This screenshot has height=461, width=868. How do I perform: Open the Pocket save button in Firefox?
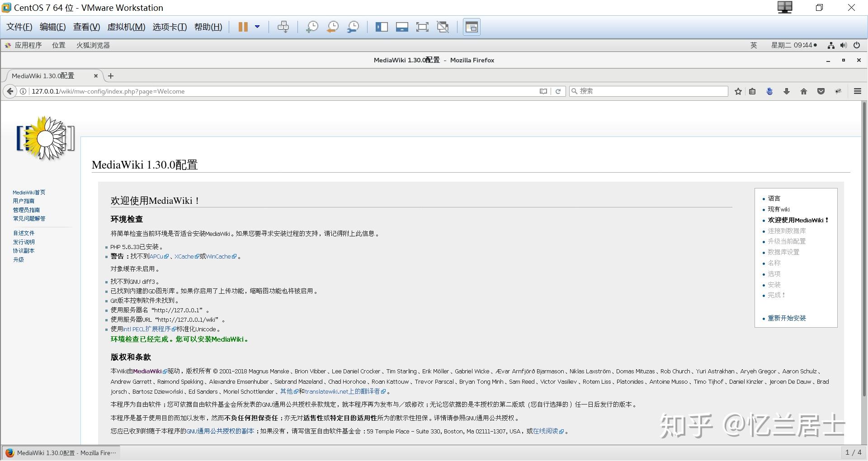pos(821,91)
